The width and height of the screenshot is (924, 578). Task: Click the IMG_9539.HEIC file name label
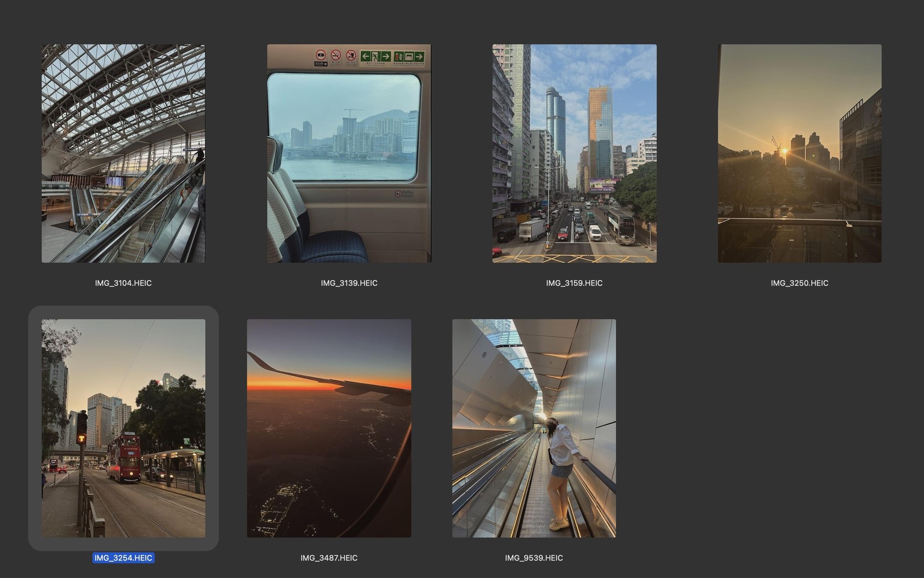(534, 558)
